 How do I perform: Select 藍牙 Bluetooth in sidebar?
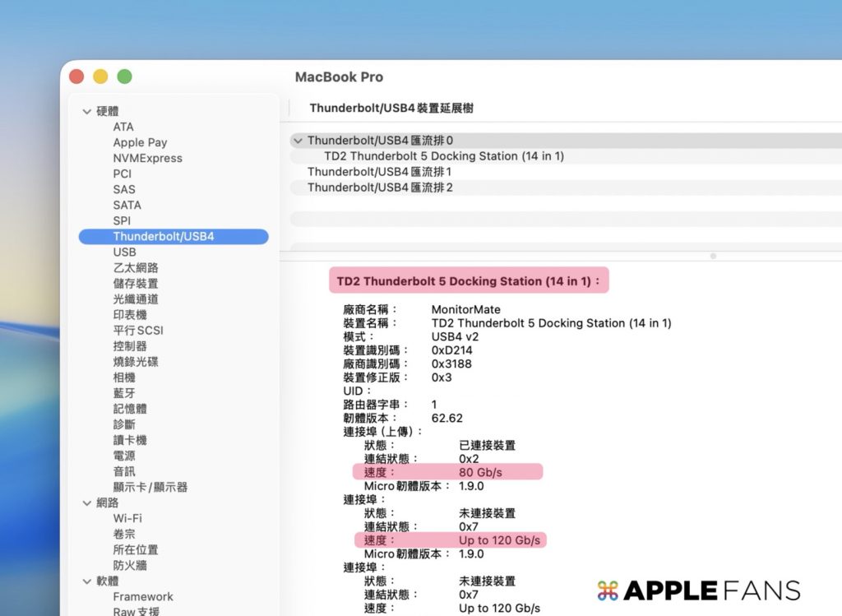(x=124, y=393)
